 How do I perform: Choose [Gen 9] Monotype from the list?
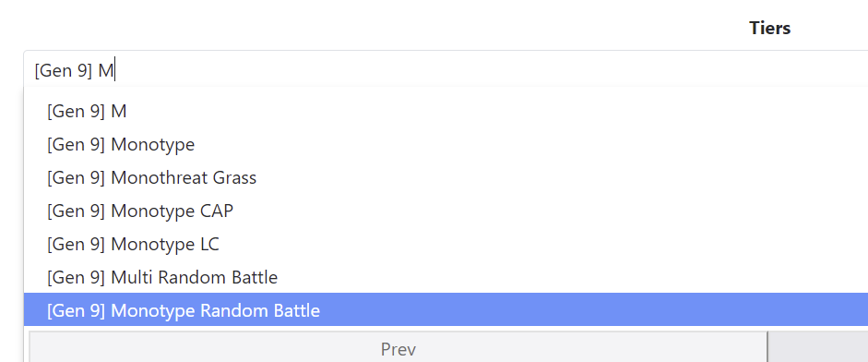pyautogui.click(x=446, y=145)
